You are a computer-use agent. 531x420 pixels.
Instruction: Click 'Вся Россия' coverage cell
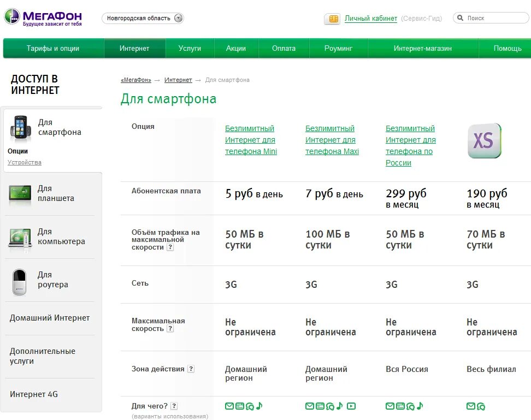pos(406,369)
